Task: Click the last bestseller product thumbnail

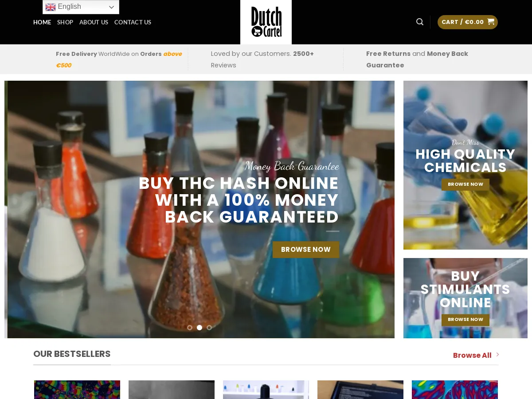Action: (455, 390)
